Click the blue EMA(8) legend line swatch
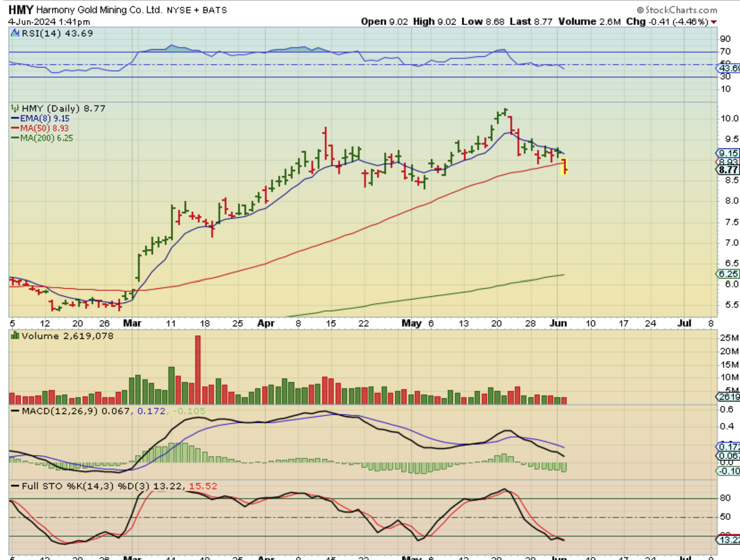740x560 pixels. tap(15, 118)
